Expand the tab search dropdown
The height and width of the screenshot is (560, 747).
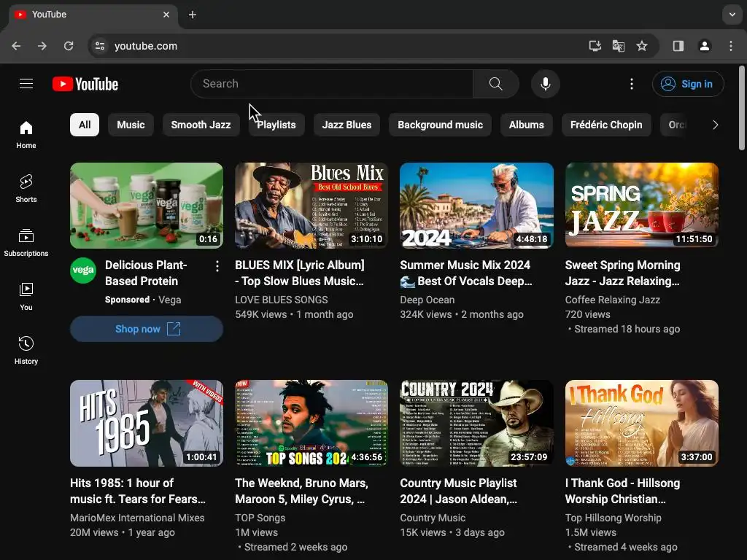pyautogui.click(x=732, y=15)
